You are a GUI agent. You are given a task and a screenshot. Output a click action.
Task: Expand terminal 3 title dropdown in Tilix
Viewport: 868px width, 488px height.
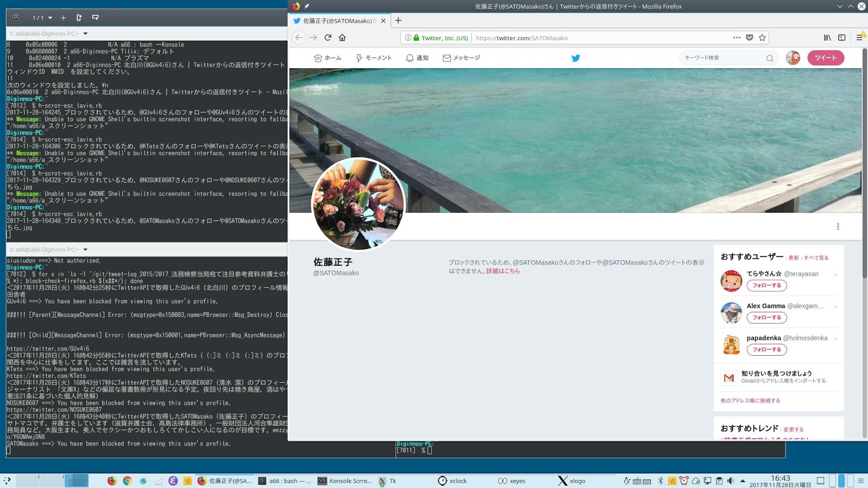click(85, 249)
